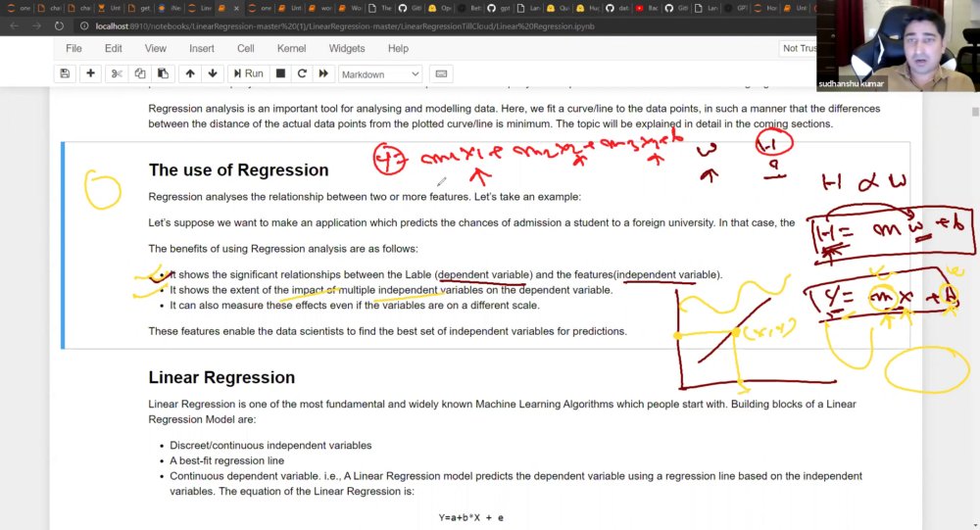
Task: Click the sentence 'These features enable the data scientists'
Action: click(x=387, y=331)
